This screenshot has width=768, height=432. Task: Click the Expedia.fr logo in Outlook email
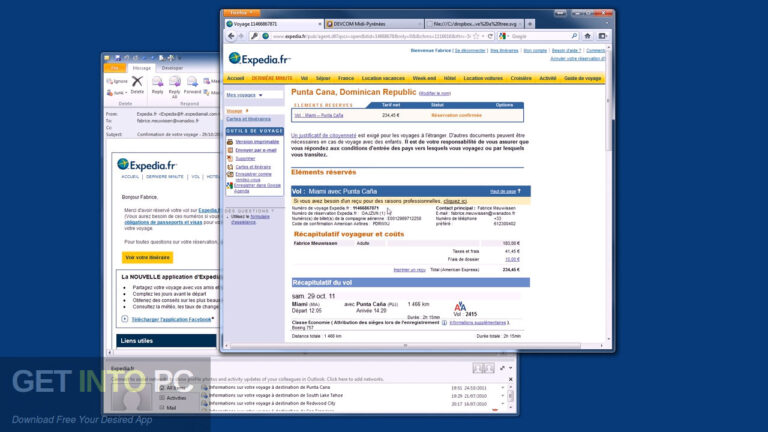click(147, 165)
